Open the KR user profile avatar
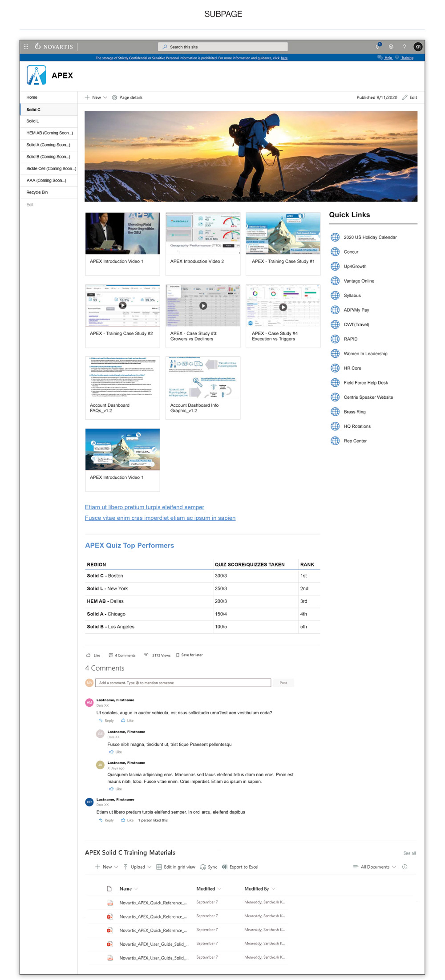This screenshot has height=980, width=445. [418, 47]
